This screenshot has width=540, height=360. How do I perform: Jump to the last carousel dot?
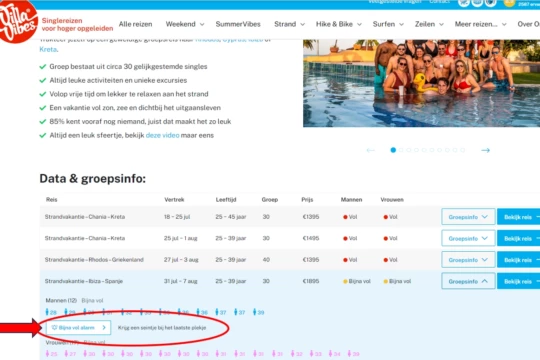(463, 150)
